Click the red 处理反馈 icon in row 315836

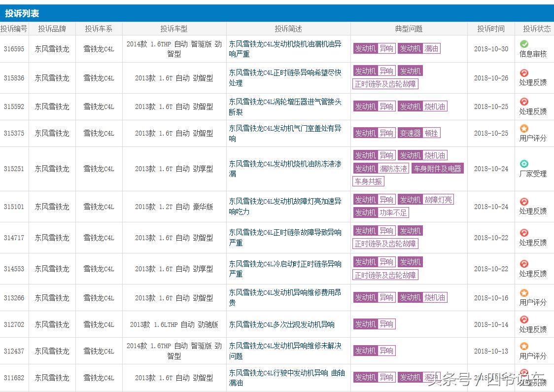pos(524,73)
